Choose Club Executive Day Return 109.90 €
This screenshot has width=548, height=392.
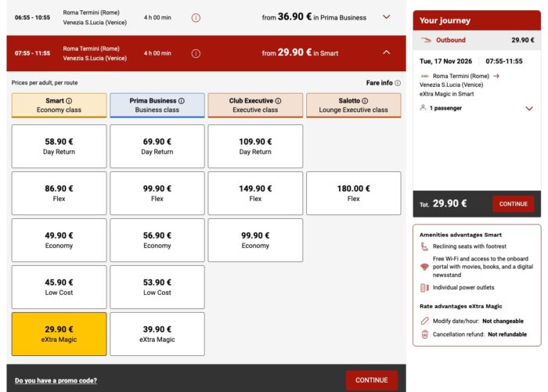click(x=255, y=146)
